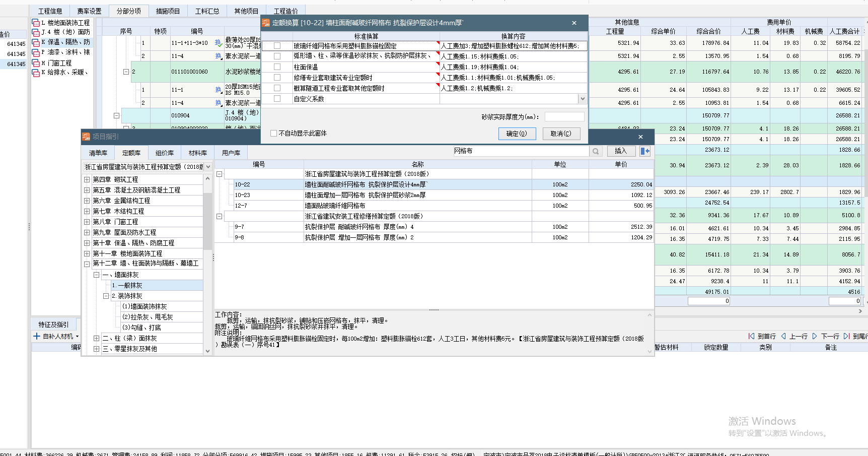The image size is (868, 456).
Task: Check the 玻璃纤维网格布采用塑料膨胀锚栓固定 option
Action: pyautogui.click(x=277, y=46)
